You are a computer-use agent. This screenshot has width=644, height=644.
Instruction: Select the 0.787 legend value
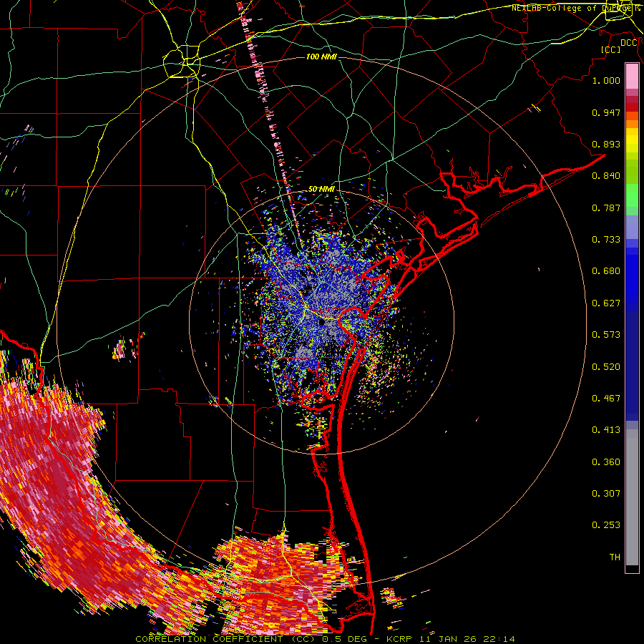pyautogui.click(x=606, y=208)
